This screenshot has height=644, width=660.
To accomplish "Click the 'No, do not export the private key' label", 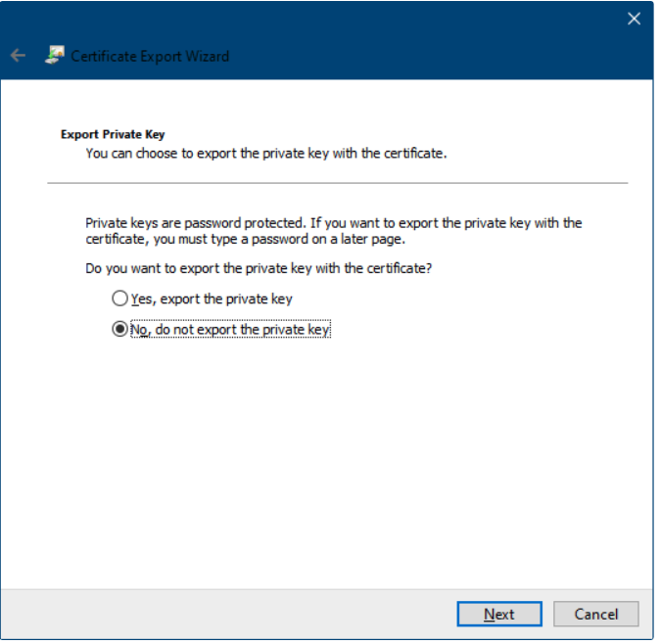I will (x=230, y=330).
